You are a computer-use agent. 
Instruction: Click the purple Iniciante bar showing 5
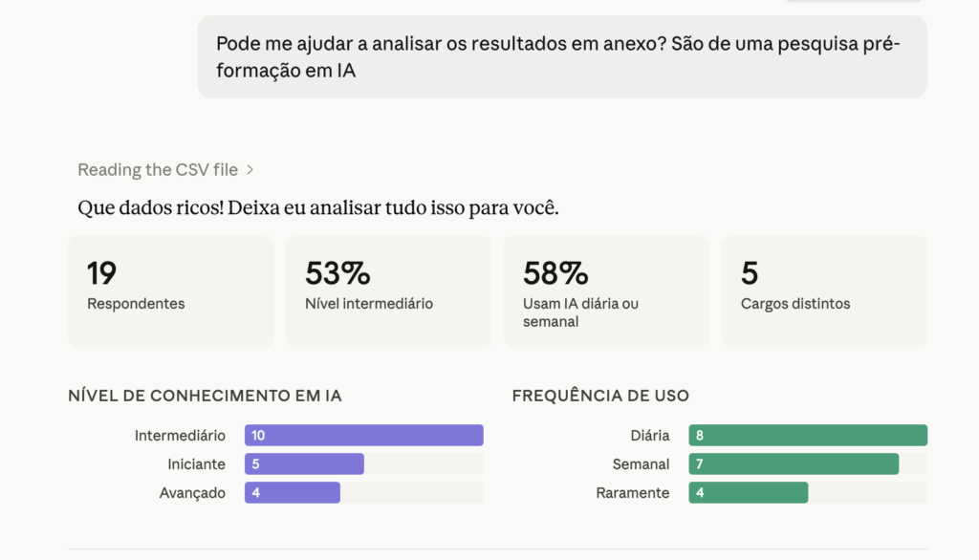point(304,463)
